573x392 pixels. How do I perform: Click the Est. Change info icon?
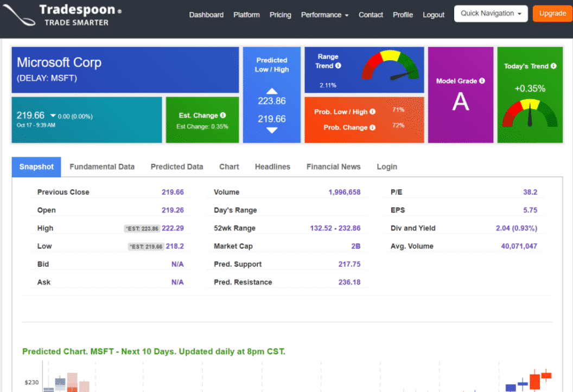click(223, 115)
